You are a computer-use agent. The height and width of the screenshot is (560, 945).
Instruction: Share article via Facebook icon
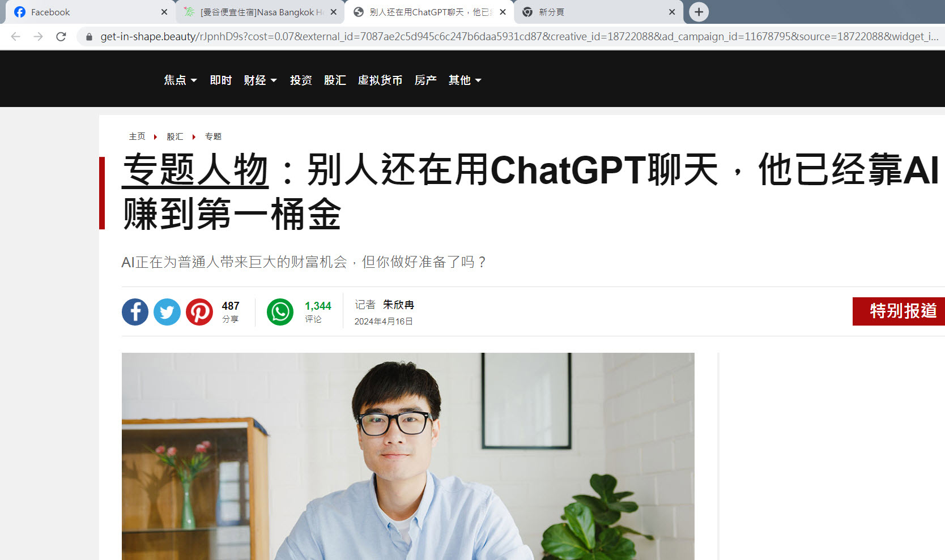pyautogui.click(x=135, y=312)
